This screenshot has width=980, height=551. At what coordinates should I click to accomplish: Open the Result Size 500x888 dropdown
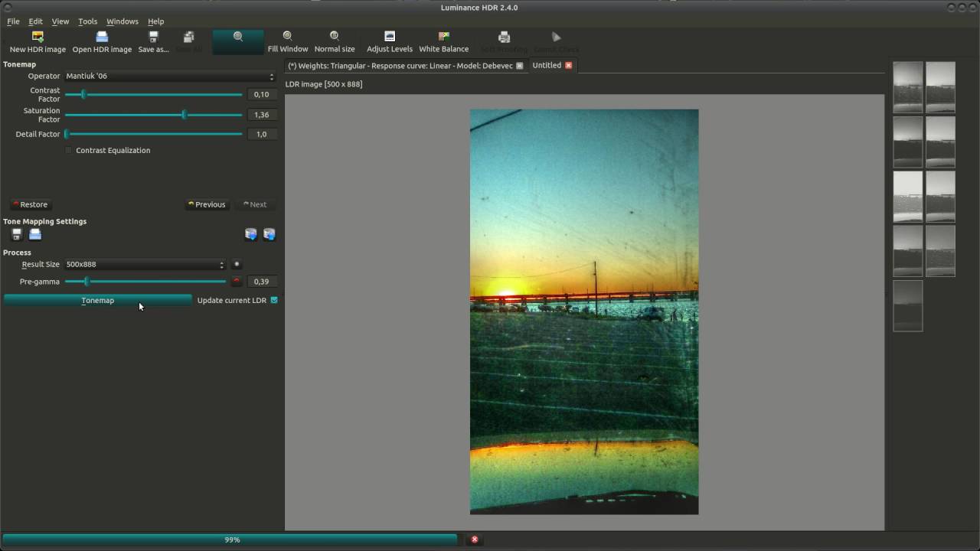point(145,264)
